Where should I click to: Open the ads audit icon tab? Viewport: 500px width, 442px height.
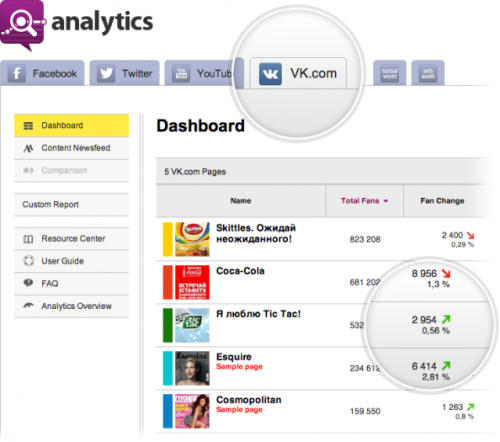(x=428, y=73)
